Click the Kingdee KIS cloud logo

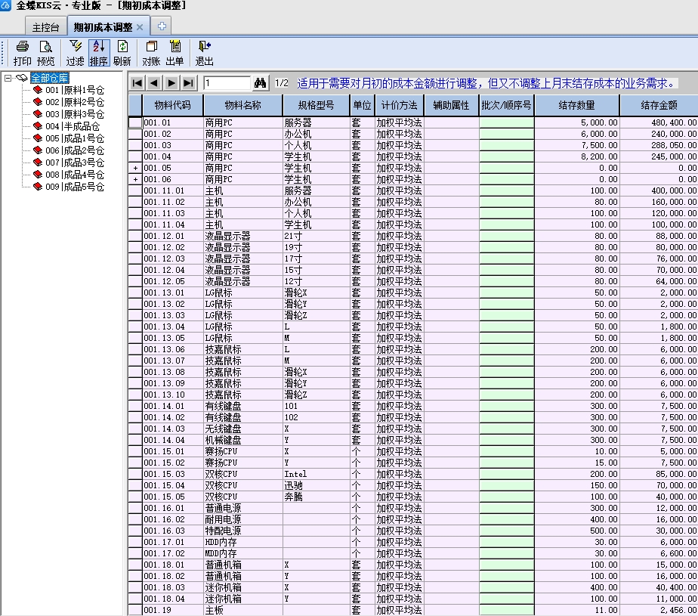click(5, 5)
